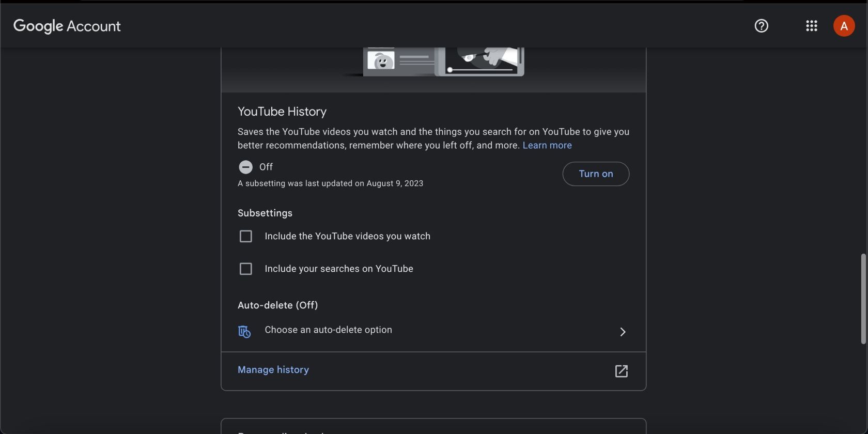Image resolution: width=868 pixels, height=434 pixels.
Task: Enable 'Include the YouTube videos you watch'
Action: pyautogui.click(x=246, y=236)
